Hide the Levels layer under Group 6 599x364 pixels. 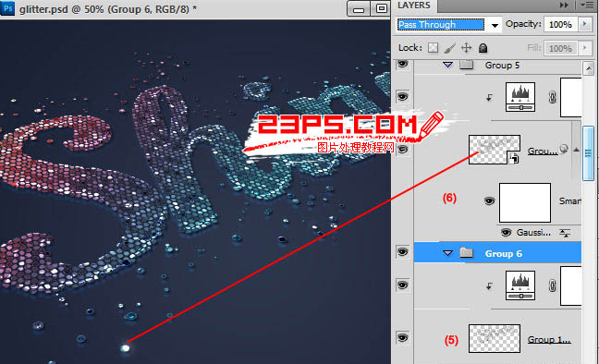click(402, 285)
